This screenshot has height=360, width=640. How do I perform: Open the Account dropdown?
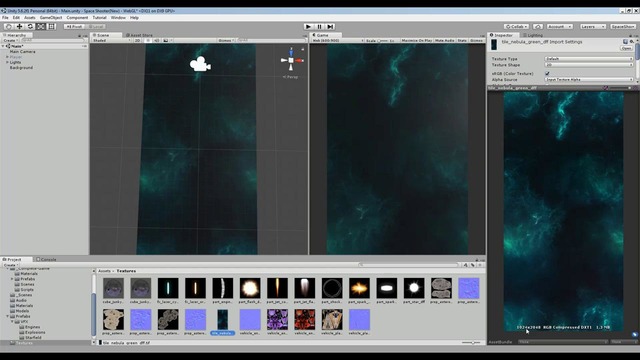click(559, 27)
